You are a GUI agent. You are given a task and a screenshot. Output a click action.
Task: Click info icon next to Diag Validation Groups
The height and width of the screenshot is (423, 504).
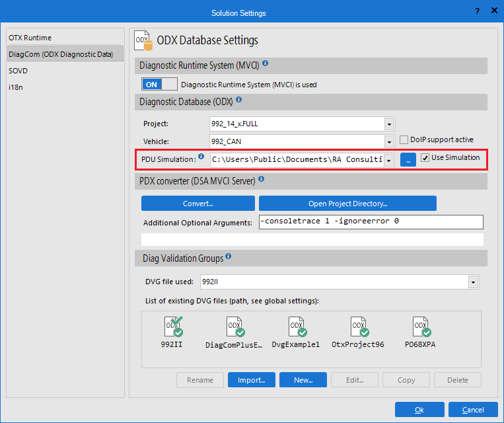[229, 256]
